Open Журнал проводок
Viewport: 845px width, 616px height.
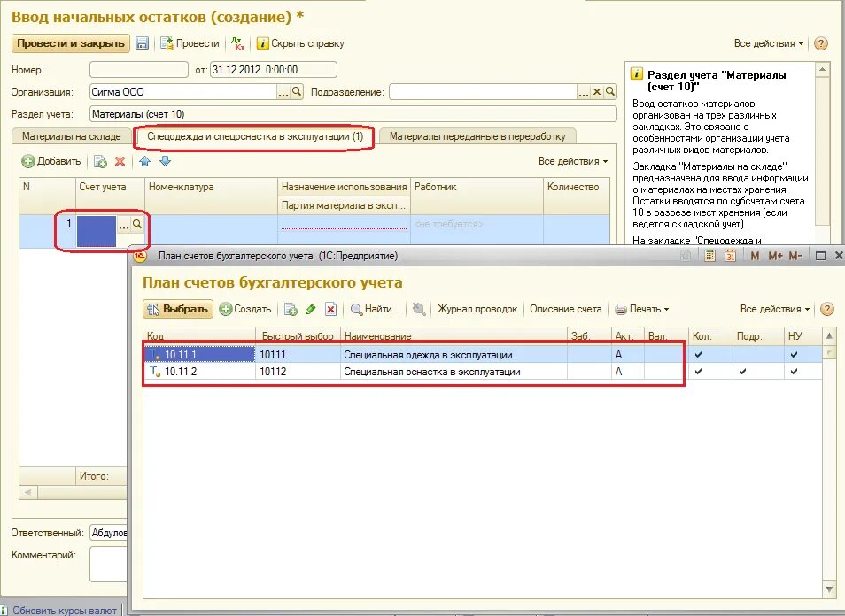pos(477,309)
